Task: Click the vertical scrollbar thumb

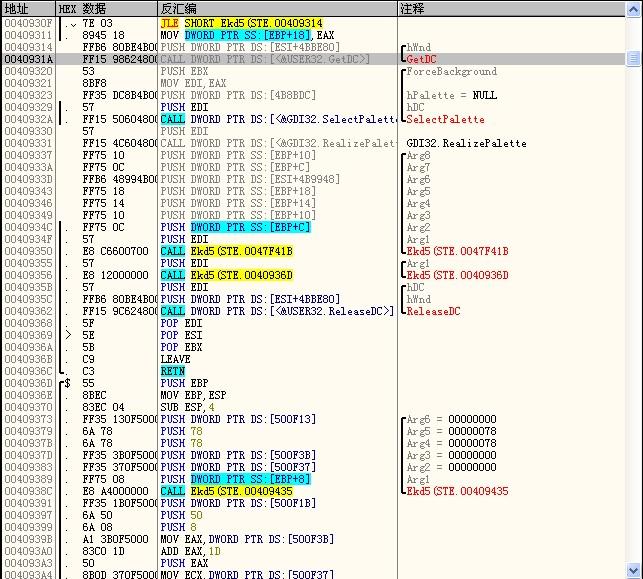Action: point(633,59)
